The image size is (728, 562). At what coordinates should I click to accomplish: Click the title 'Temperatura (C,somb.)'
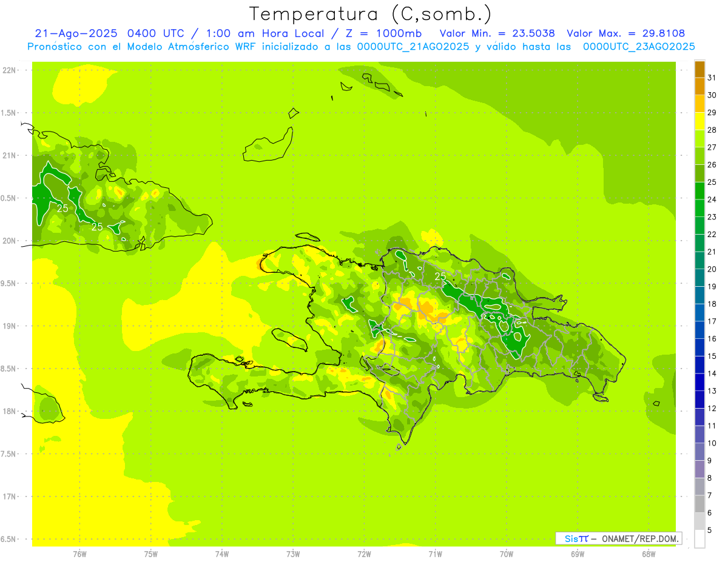[x=371, y=14]
